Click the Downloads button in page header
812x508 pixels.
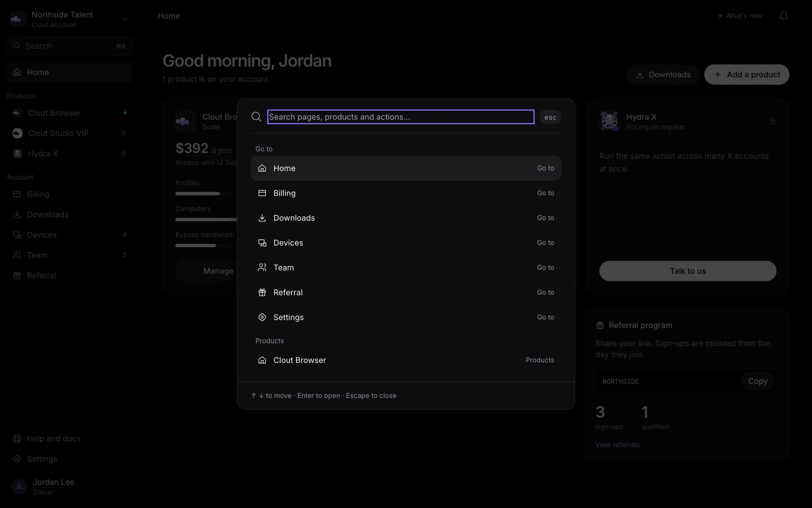[x=663, y=75]
